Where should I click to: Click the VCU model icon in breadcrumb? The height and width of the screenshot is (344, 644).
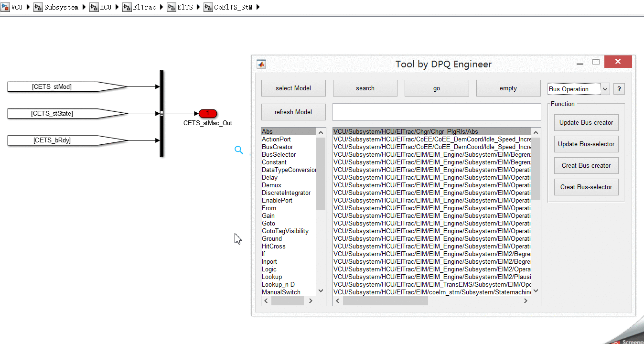tap(5, 8)
